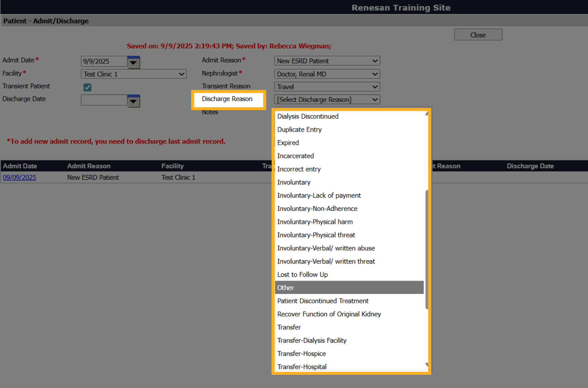Collapse the Select Discharge Reason dropdown
The image size is (588, 388).
[x=327, y=99]
